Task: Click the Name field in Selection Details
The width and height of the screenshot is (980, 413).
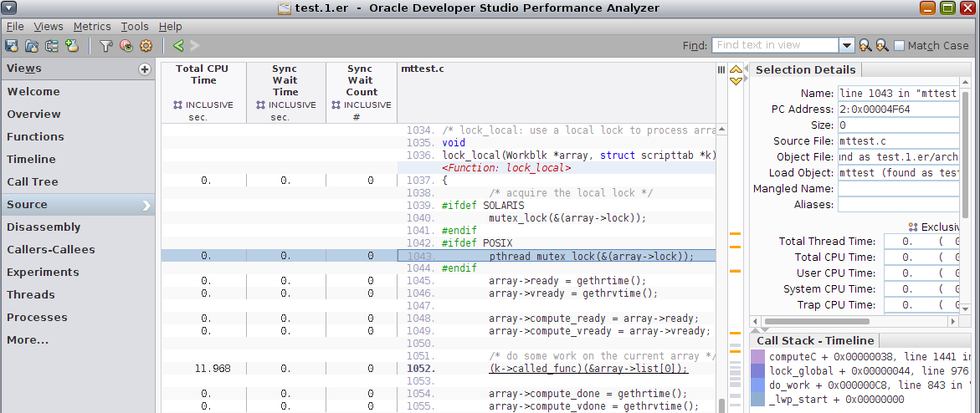Action: click(x=898, y=93)
